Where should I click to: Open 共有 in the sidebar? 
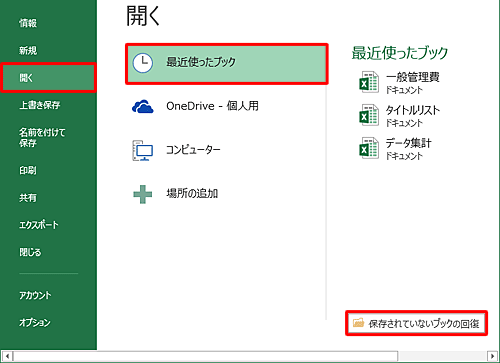point(28,198)
